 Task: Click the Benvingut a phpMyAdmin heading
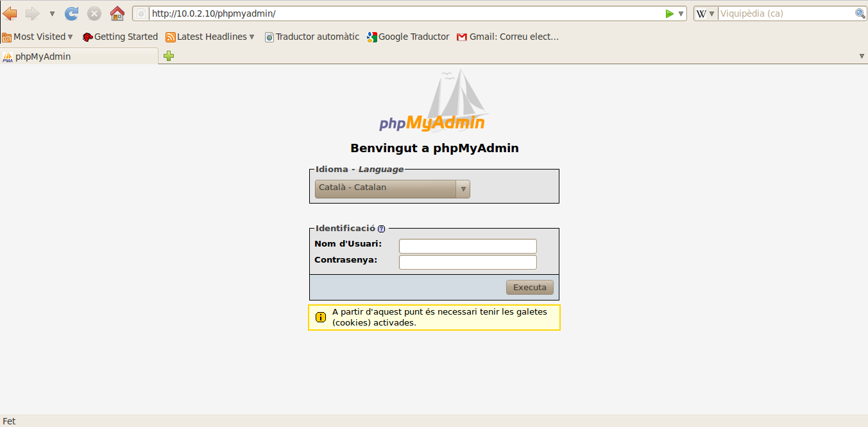point(434,148)
